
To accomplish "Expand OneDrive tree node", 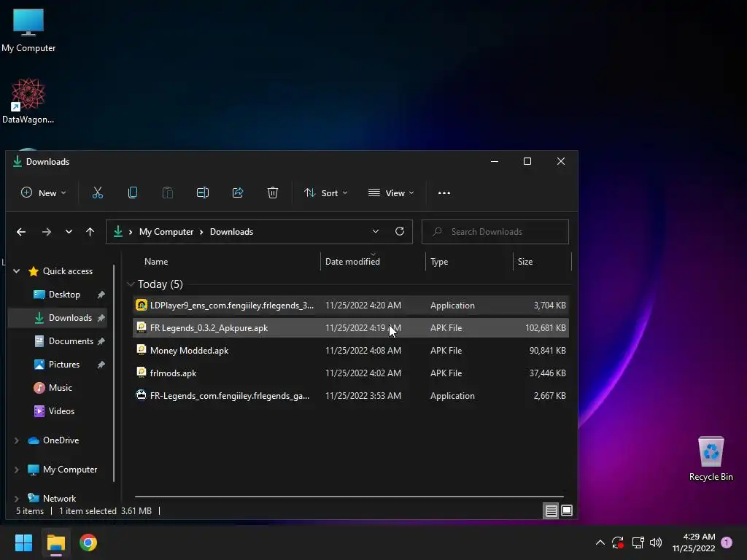I will coord(17,440).
